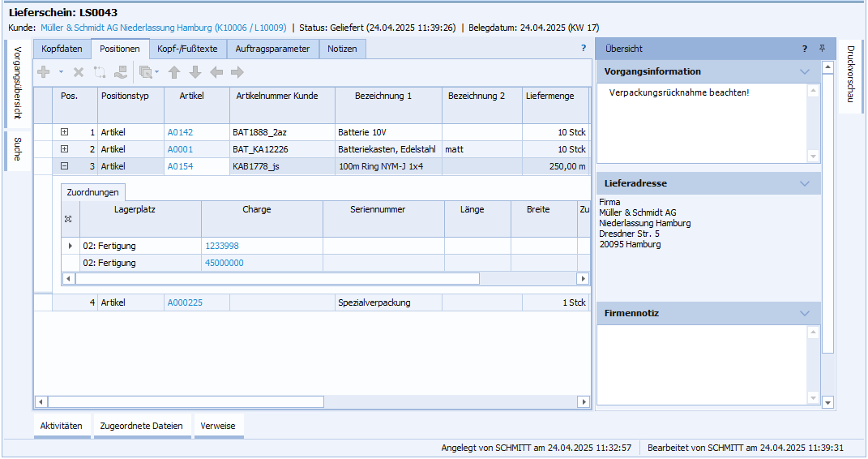Click the add position plus icon

pos(44,72)
